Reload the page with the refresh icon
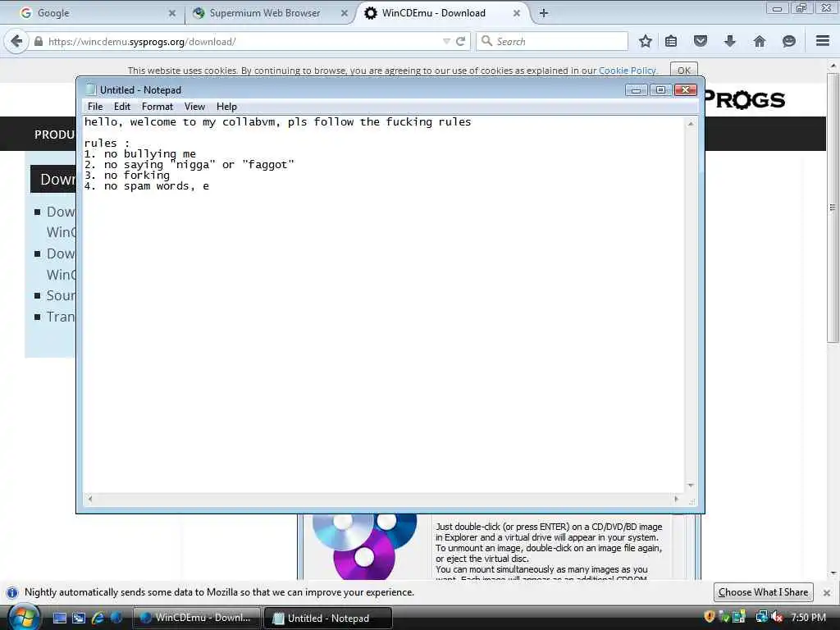Screen dimensions: 840x630 click(x=460, y=41)
